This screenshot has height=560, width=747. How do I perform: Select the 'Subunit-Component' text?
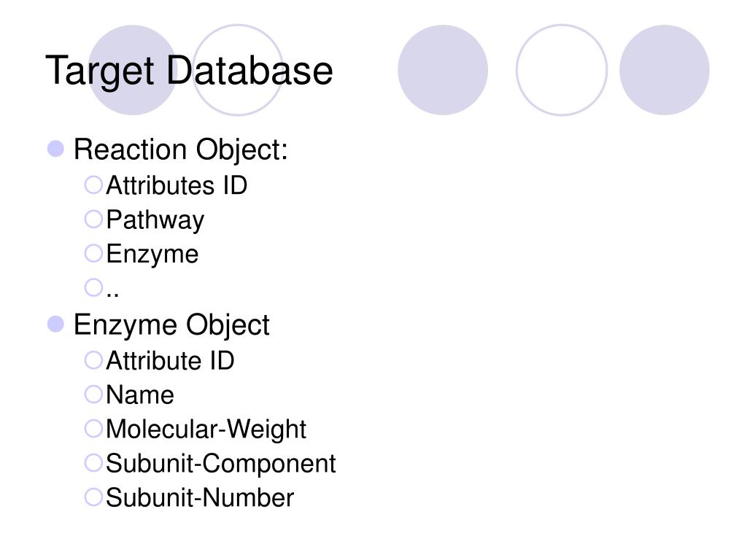point(220,464)
